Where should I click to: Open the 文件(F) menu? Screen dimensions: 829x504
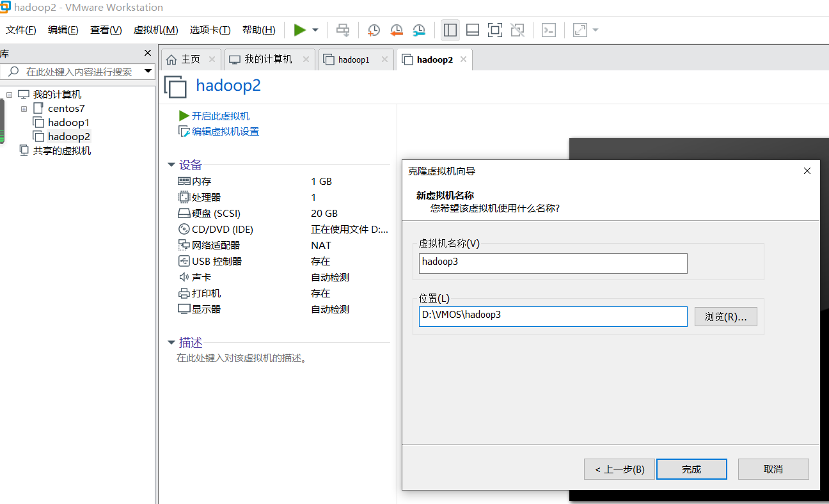click(x=21, y=30)
